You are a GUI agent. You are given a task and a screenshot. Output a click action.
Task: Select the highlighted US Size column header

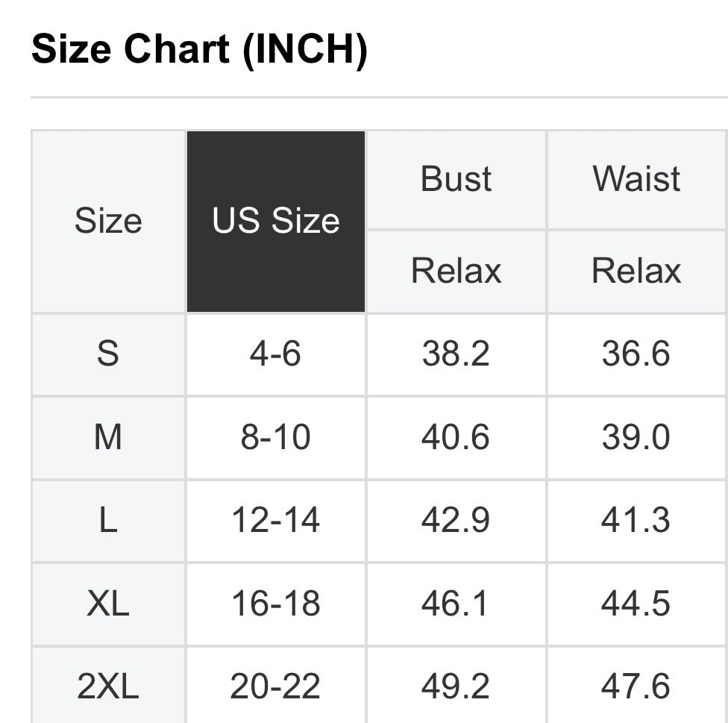coord(276,222)
